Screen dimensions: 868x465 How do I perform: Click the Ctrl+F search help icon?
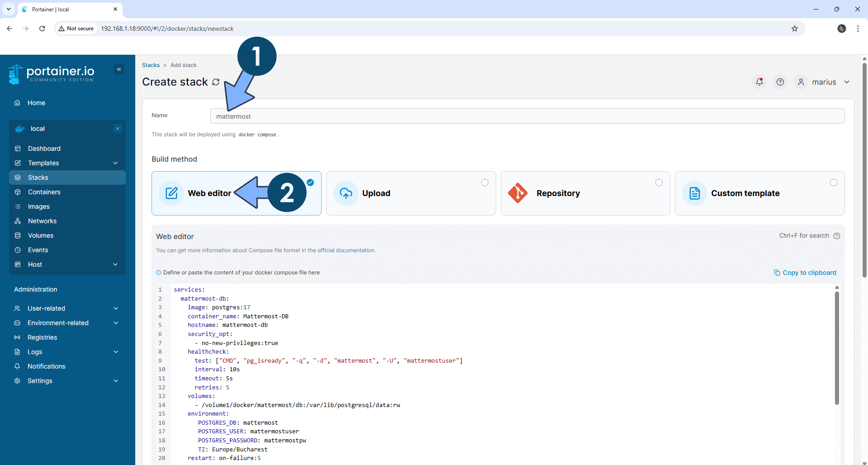tap(837, 236)
